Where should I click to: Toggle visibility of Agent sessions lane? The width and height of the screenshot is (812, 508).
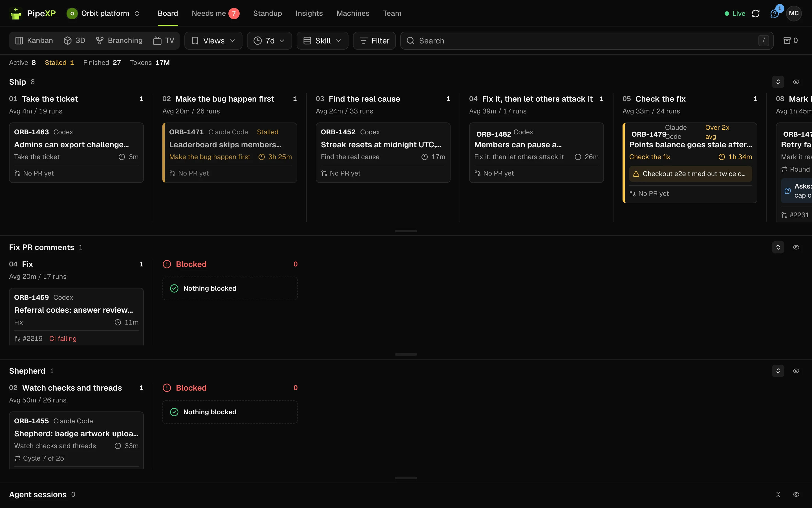tap(796, 494)
